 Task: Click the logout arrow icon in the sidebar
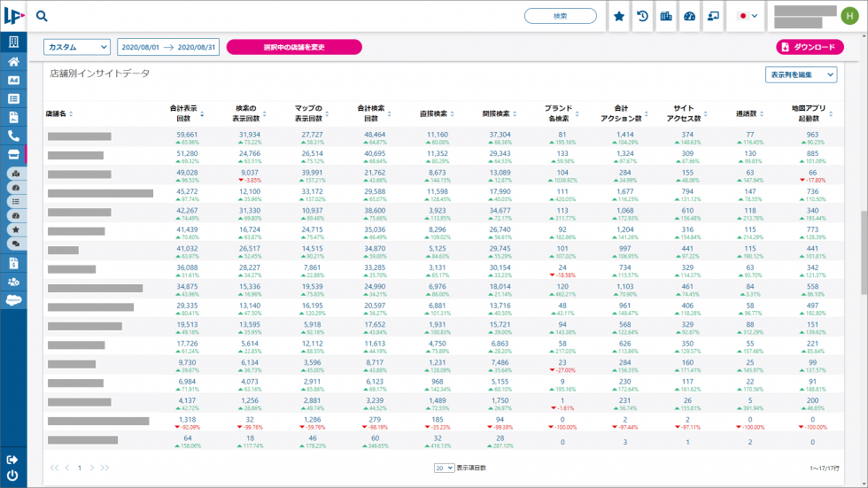[x=12, y=460]
